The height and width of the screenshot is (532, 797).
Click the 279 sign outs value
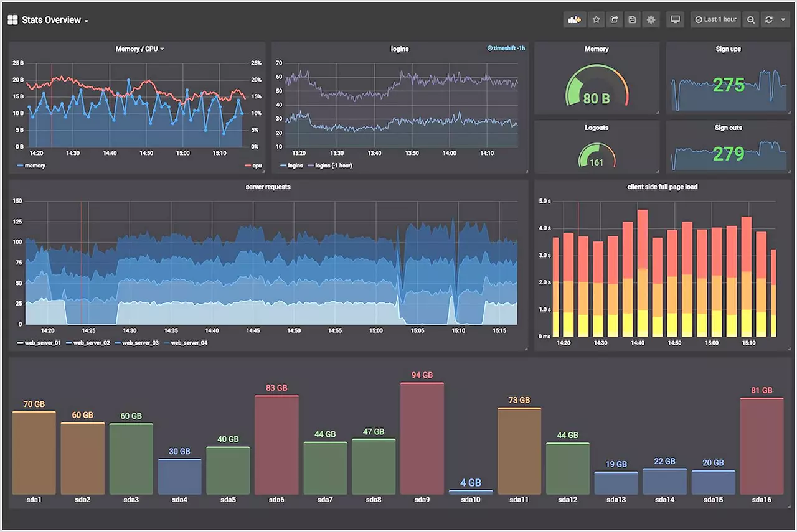click(x=729, y=153)
